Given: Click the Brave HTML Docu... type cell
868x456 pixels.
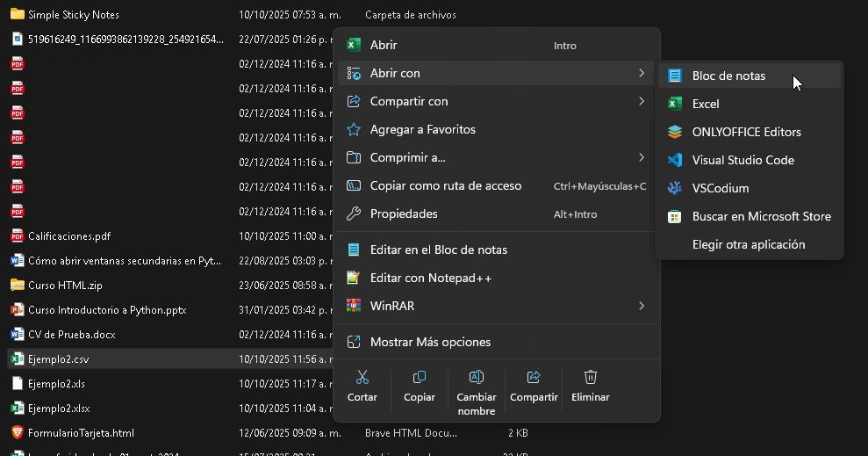Looking at the screenshot, I should (x=412, y=433).
